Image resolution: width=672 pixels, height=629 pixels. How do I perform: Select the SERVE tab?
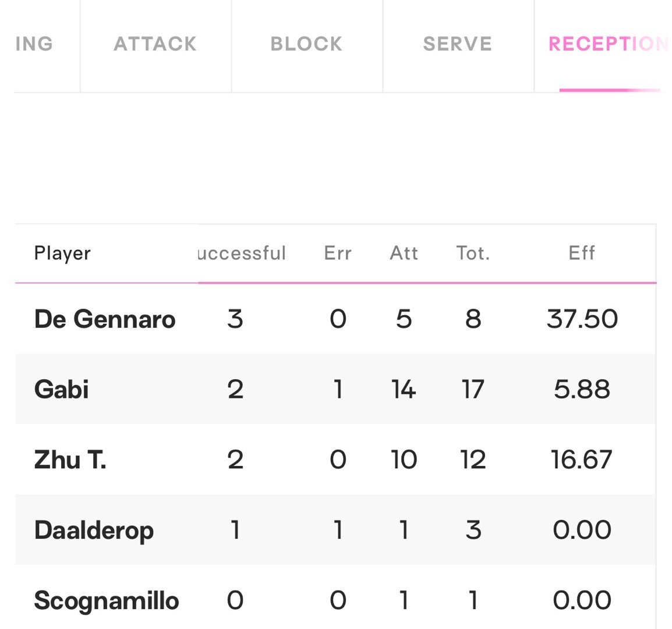click(x=458, y=44)
